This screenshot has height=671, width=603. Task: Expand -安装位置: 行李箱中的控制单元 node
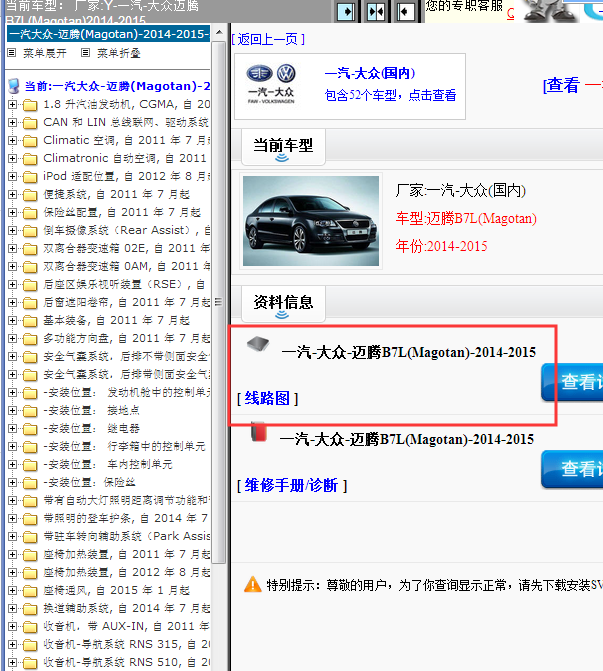point(12,446)
